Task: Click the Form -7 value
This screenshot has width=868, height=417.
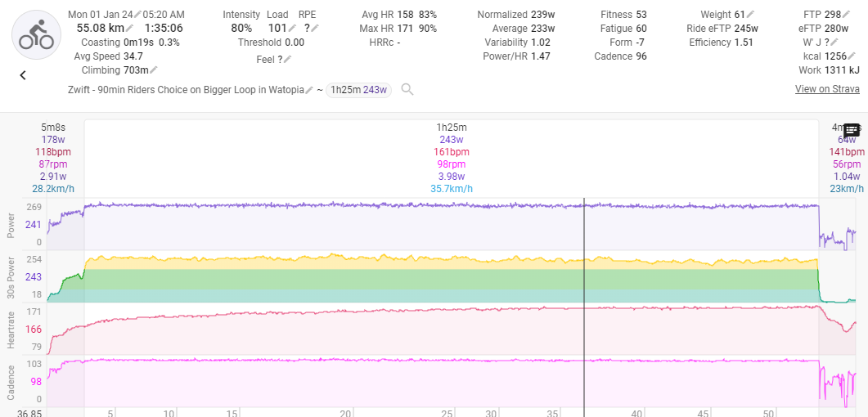Action: pyautogui.click(x=641, y=42)
